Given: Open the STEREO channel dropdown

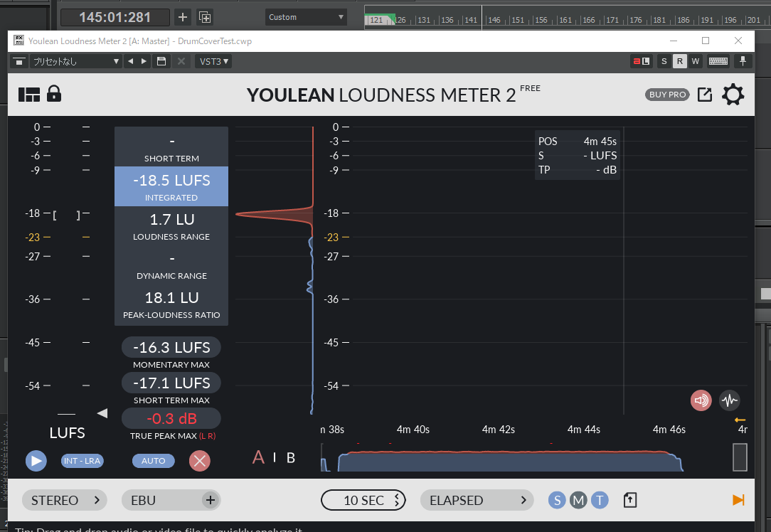Looking at the screenshot, I should pyautogui.click(x=65, y=501).
